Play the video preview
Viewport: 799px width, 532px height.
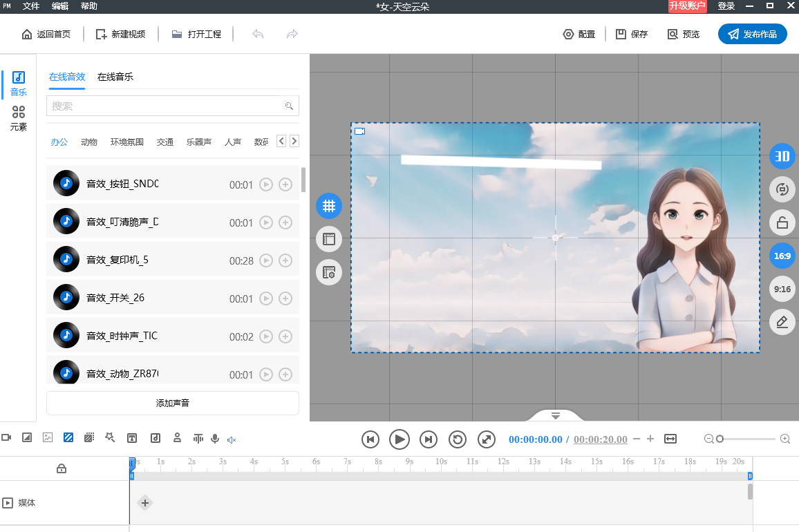pos(399,439)
